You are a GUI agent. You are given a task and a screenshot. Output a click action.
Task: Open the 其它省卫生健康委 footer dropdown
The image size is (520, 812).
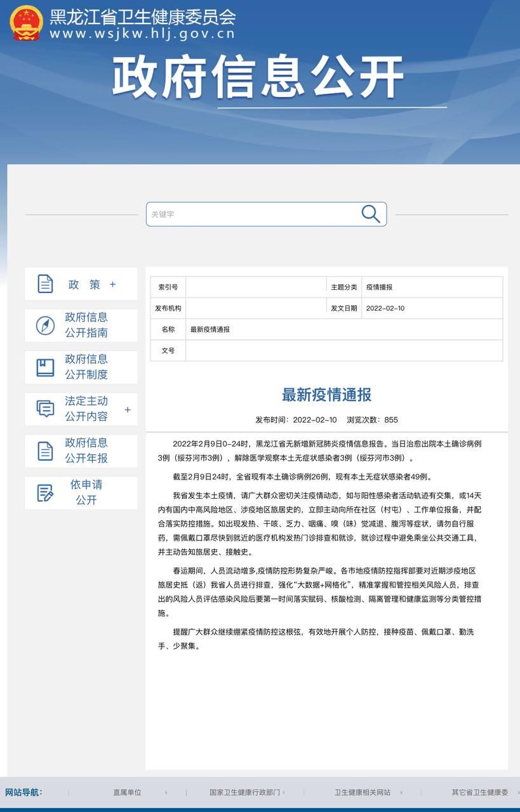(480, 792)
